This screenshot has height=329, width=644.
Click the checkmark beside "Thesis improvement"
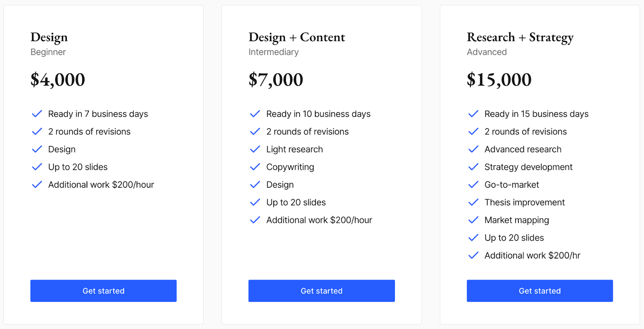point(473,202)
